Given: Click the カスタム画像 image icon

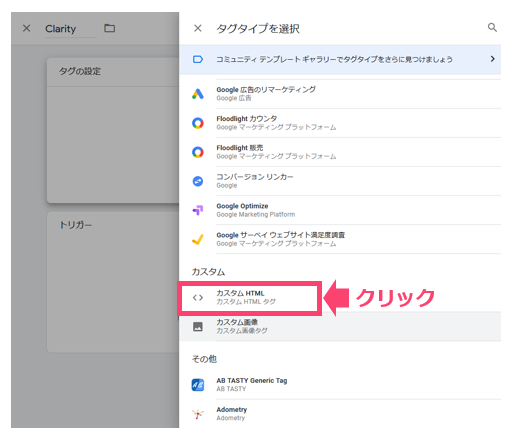Looking at the screenshot, I should tap(198, 326).
